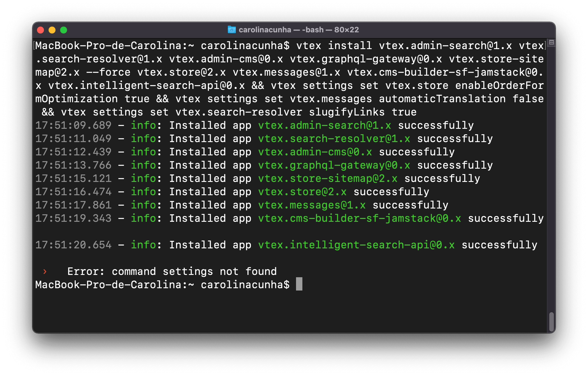Click the alternate screen icon at top right

[552, 42]
